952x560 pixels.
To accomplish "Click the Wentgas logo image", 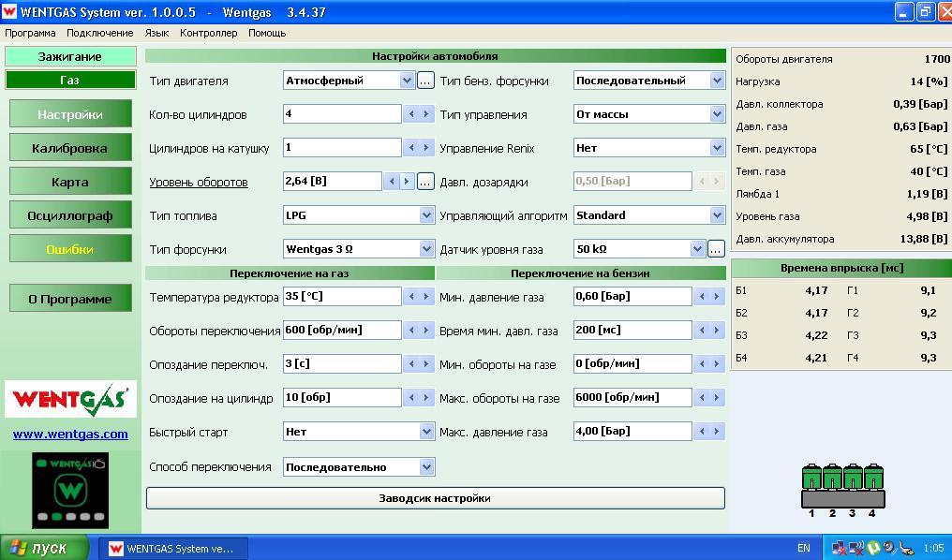I will tap(70, 400).
